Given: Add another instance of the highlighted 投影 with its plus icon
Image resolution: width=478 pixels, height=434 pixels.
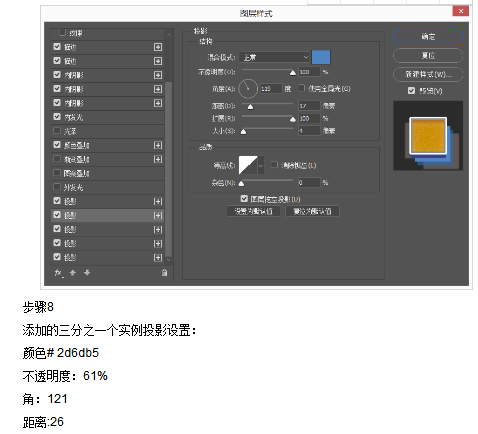Looking at the screenshot, I should [158, 216].
